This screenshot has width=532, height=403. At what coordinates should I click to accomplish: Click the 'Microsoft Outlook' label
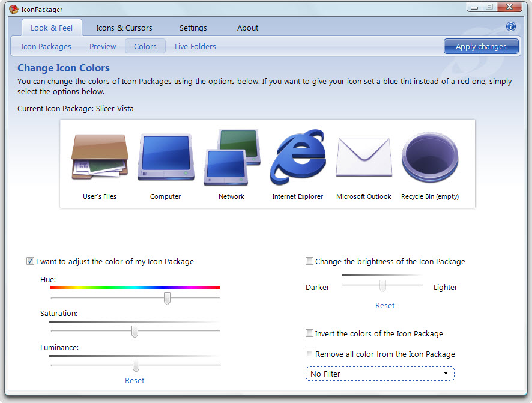coord(364,196)
